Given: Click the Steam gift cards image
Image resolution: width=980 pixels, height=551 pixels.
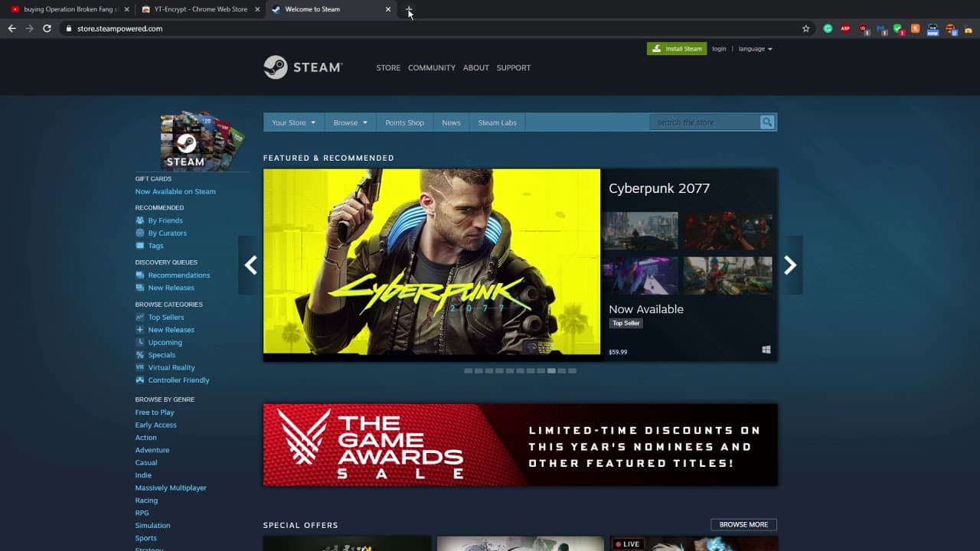Looking at the screenshot, I should click(203, 140).
